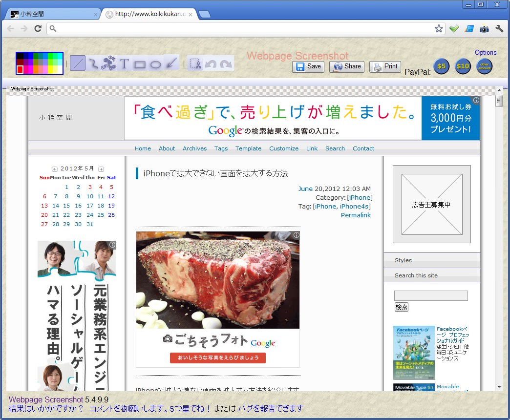The width and height of the screenshot is (510, 420).
Task: Click the Print button
Action: (385, 66)
